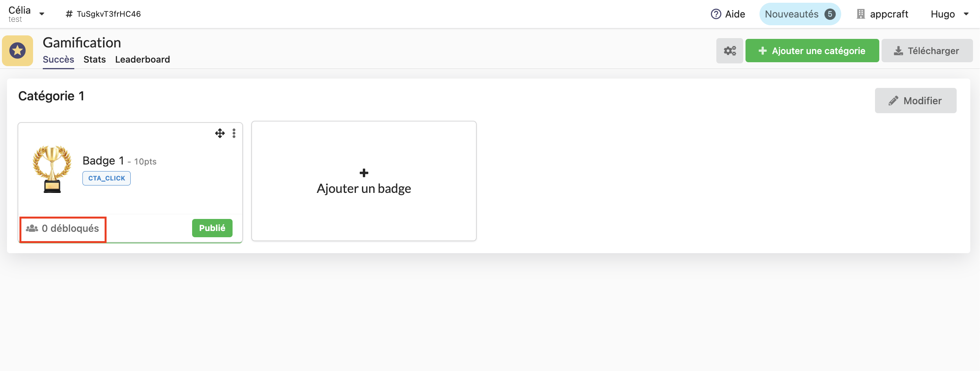The width and height of the screenshot is (980, 371).
Task: Select the Succès tab
Action: point(58,59)
